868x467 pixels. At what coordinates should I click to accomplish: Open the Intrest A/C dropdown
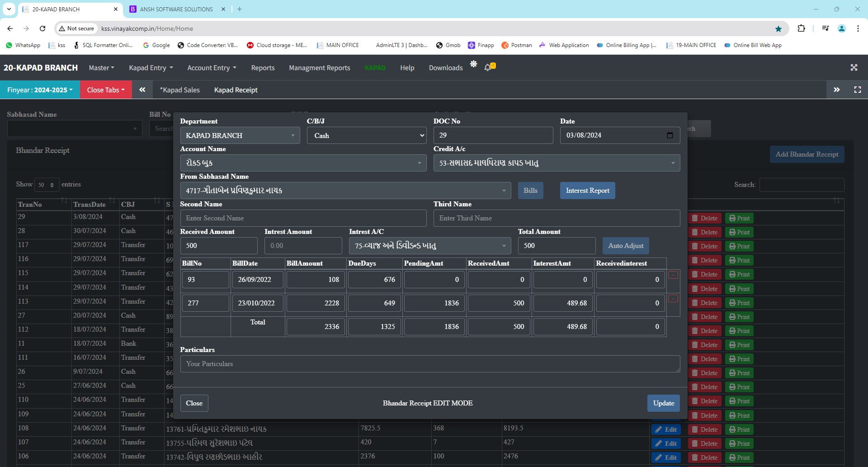pos(429,246)
